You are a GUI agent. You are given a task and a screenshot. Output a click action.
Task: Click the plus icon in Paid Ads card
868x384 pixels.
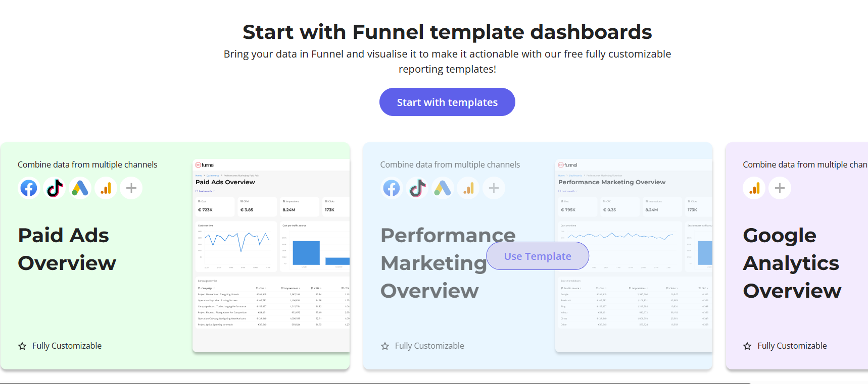(131, 188)
